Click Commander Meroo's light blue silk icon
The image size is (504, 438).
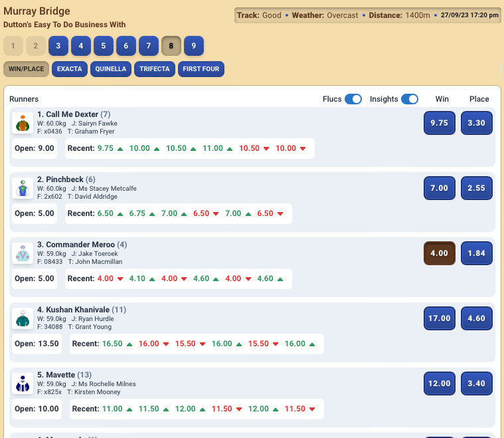pos(23,253)
